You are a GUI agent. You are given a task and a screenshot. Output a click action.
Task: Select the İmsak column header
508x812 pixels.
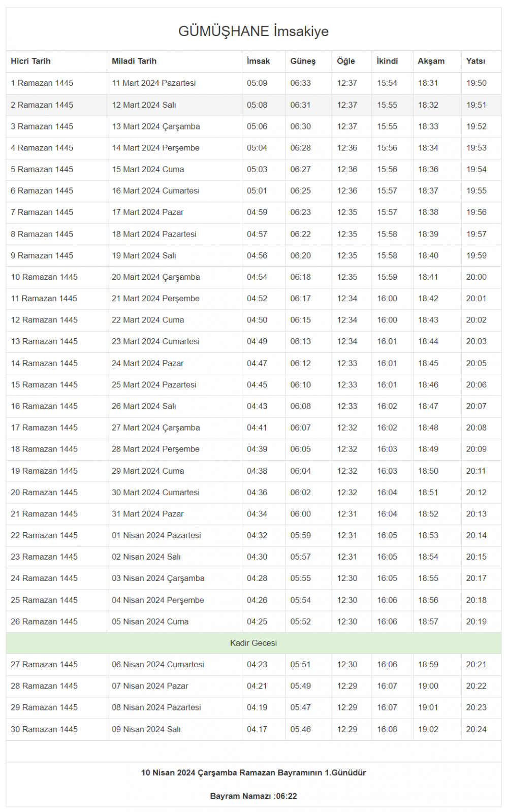click(258, 61)
